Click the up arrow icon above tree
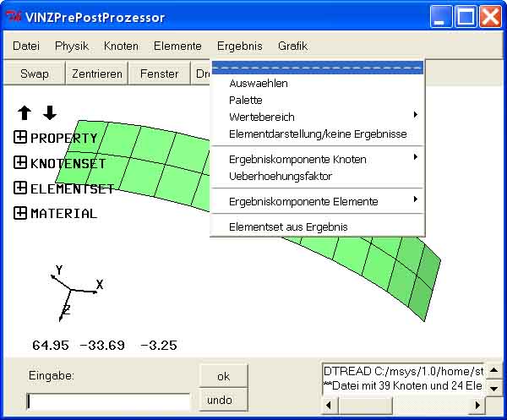 click(25, 113)
